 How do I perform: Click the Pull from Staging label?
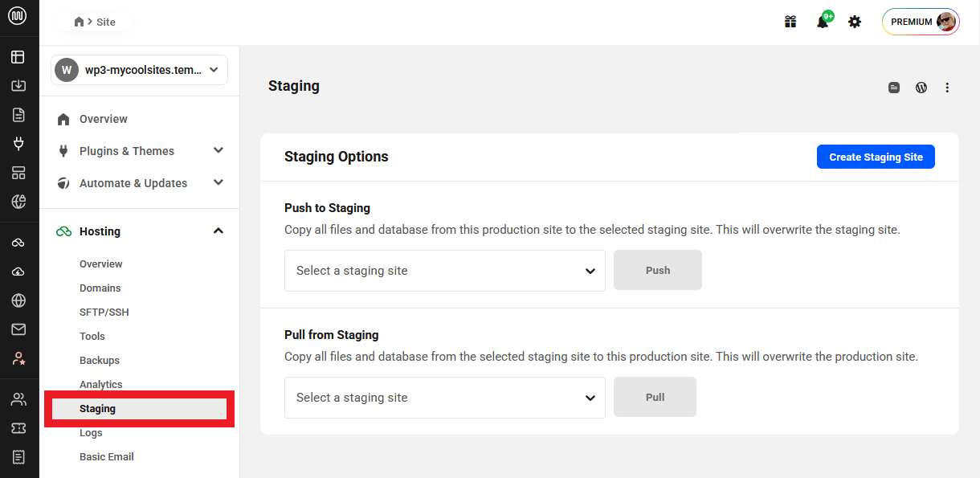(332, 335)
